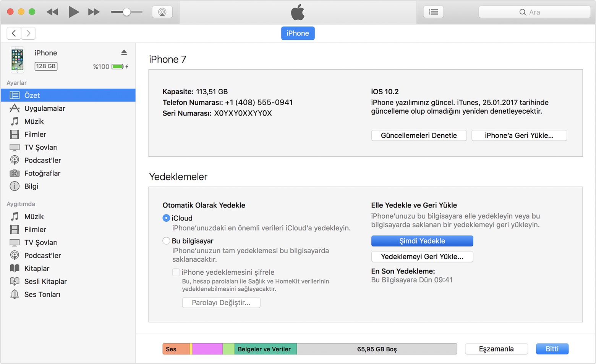Open the Up Next list icon
596x364 pixels.
coord(434,12)
